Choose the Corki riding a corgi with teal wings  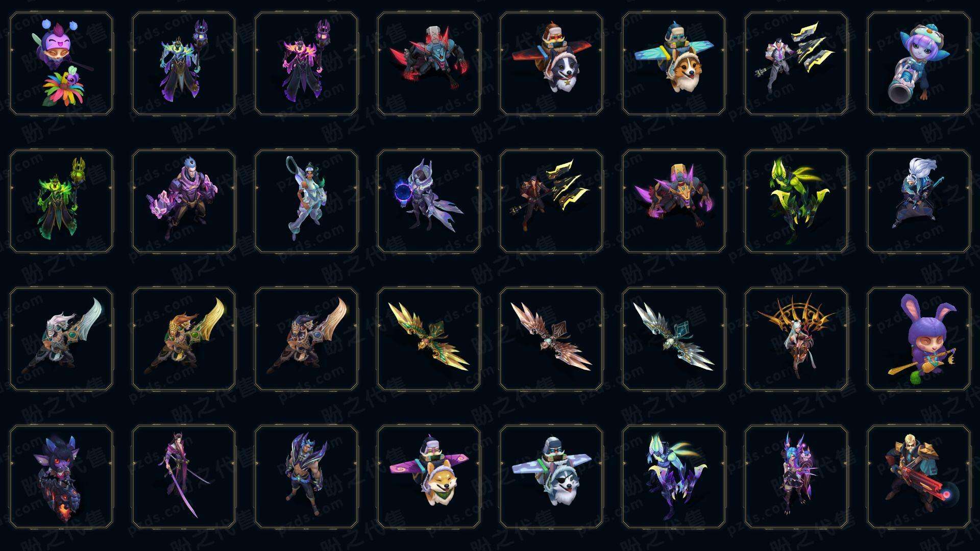coord(674,64)
